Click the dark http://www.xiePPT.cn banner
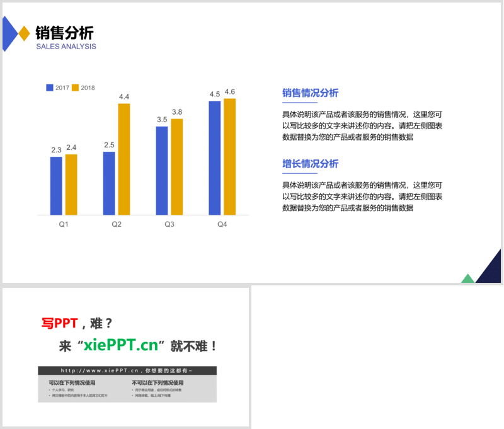This screenshot has width=504, height=429. [127, 371]
